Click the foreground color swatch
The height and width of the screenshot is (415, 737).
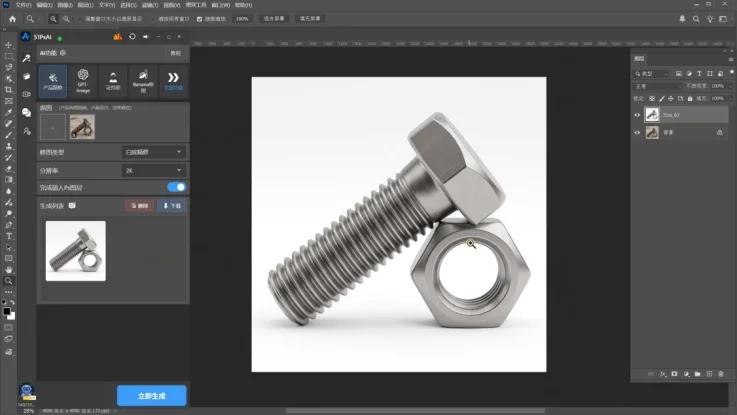7,312
